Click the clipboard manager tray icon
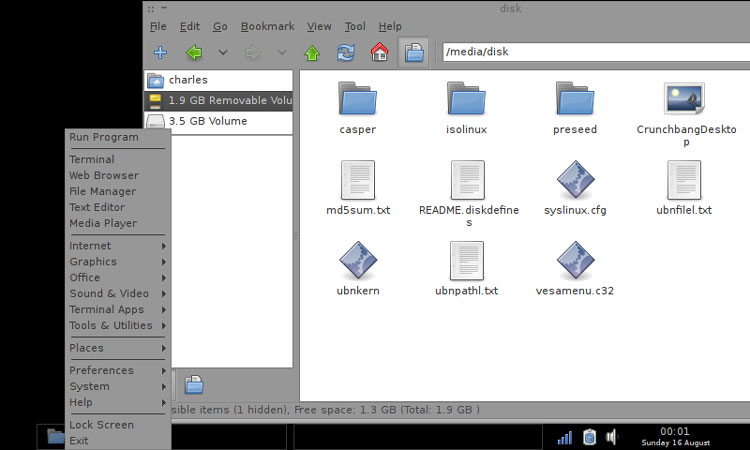 click(589, 437)
